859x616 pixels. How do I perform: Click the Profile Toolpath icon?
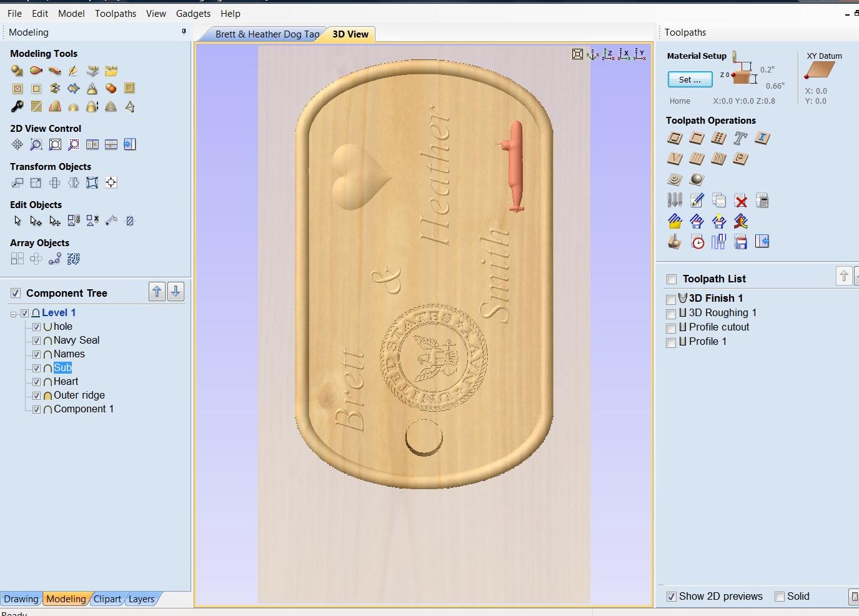tap(675, 138)
